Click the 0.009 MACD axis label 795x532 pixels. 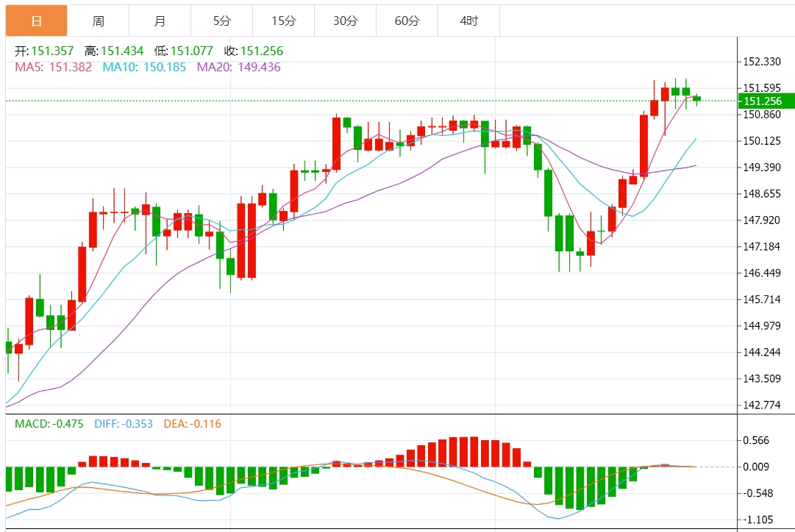[x=756, y=467]
